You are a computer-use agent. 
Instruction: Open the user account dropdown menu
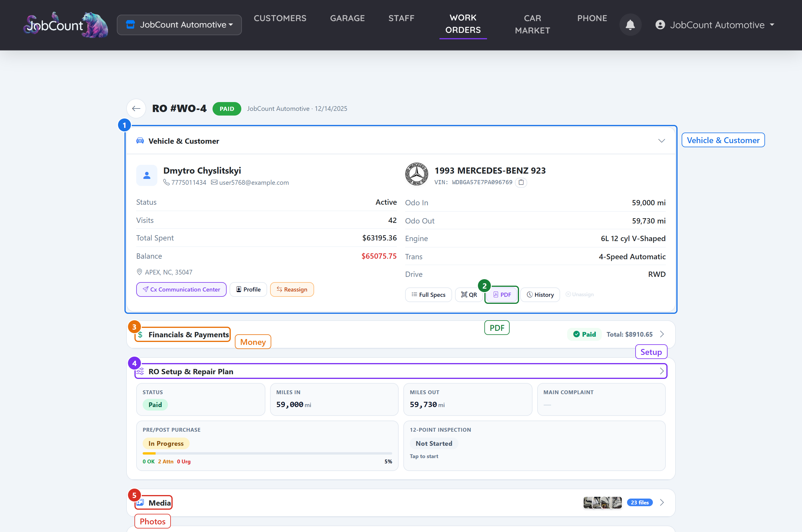(x=715, y=25)
